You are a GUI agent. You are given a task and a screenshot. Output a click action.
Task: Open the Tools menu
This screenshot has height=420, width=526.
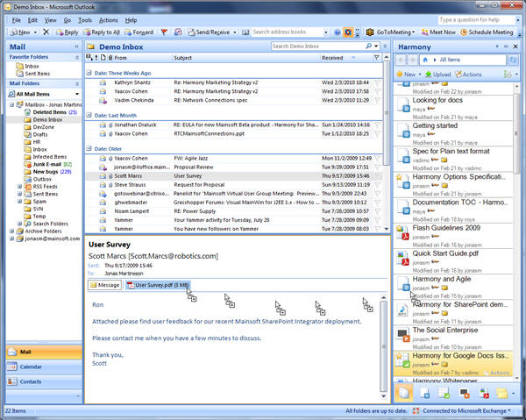pos(85,20)
